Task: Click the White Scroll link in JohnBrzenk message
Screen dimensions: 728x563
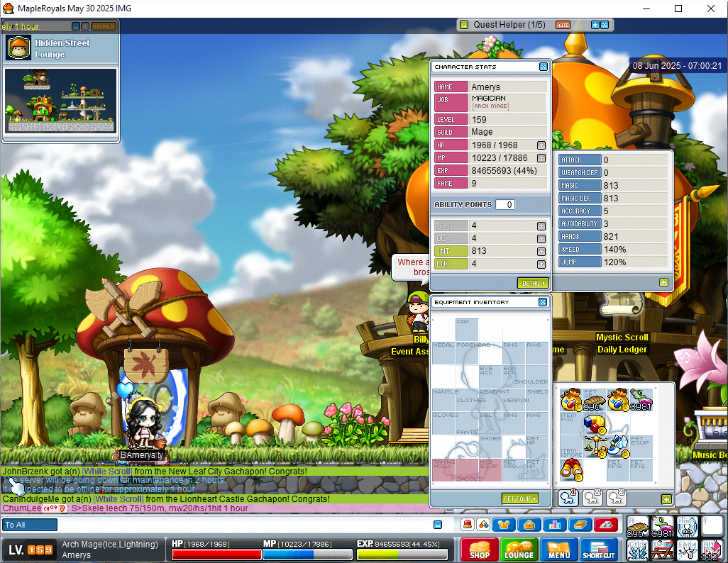Action: [x=107, y=472]
